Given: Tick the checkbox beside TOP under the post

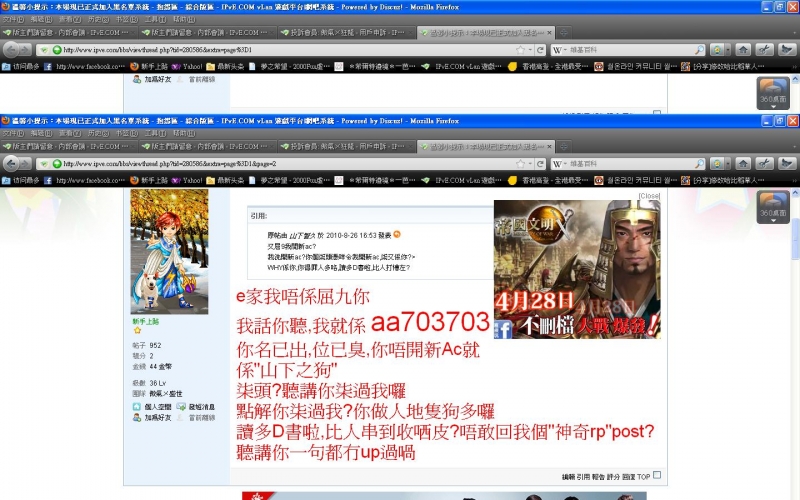Looking at the screenshot, I should [x=657, y=475].
